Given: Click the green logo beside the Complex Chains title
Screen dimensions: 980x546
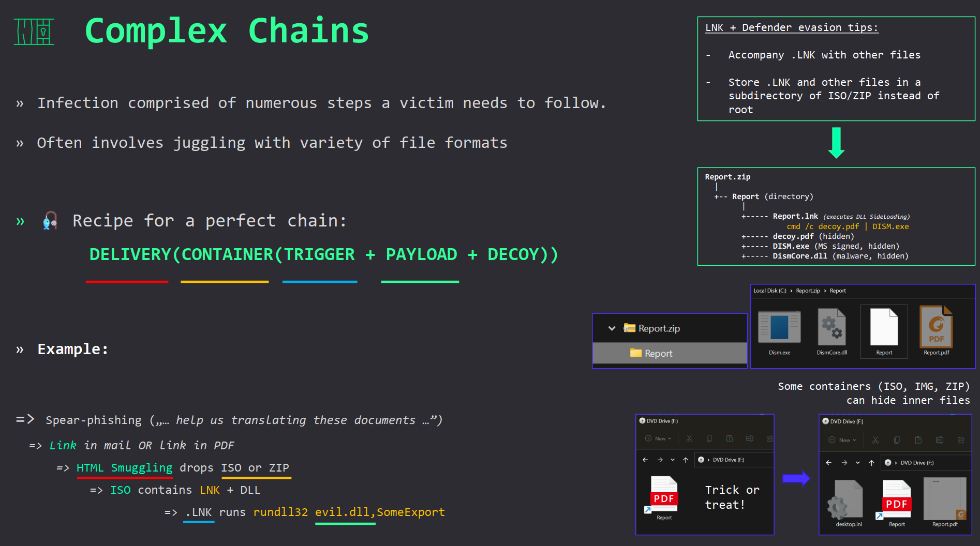Looking at the screenshot, I should point(34,32).
